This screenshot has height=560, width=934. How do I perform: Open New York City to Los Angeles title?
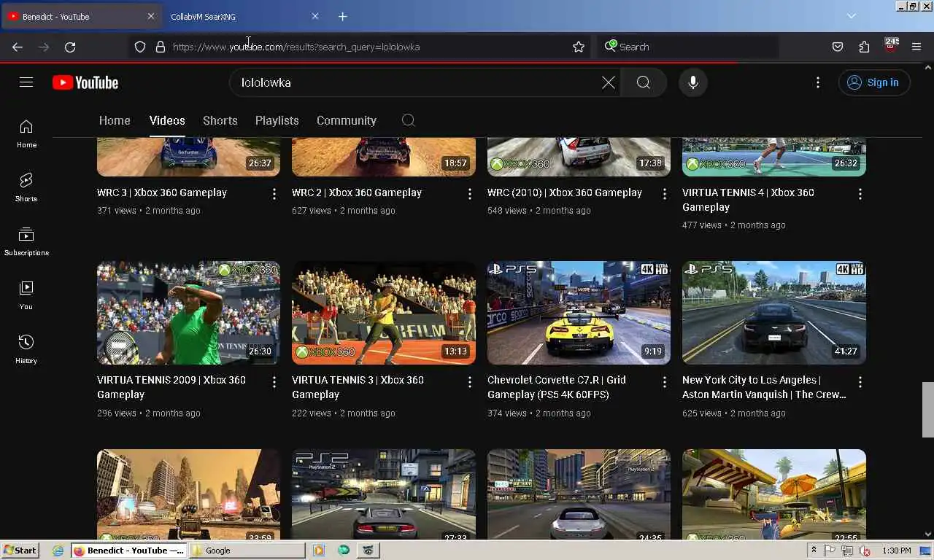[x=764, y=387]
